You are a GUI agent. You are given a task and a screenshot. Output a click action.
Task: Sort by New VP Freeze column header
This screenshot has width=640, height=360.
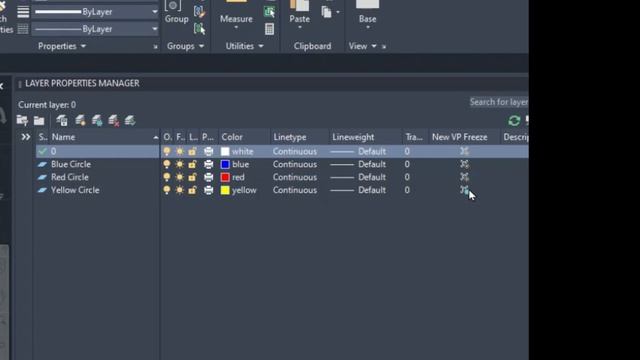(464, 137)
